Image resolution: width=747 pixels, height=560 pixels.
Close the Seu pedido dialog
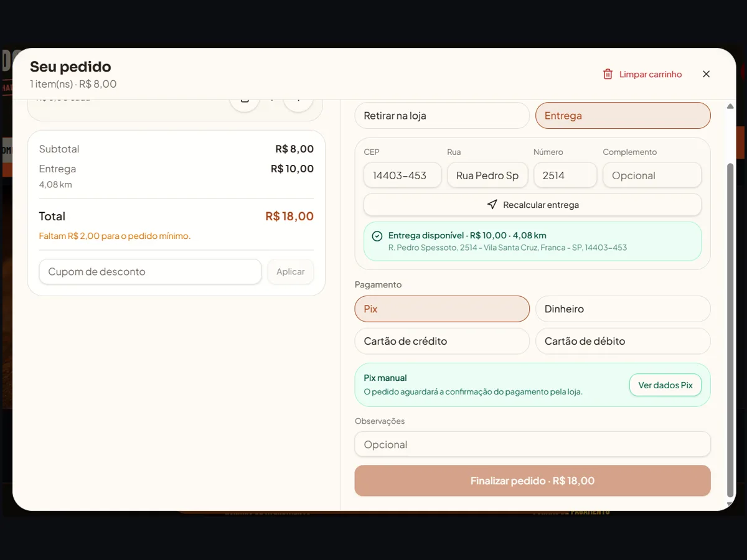(706, 74)
